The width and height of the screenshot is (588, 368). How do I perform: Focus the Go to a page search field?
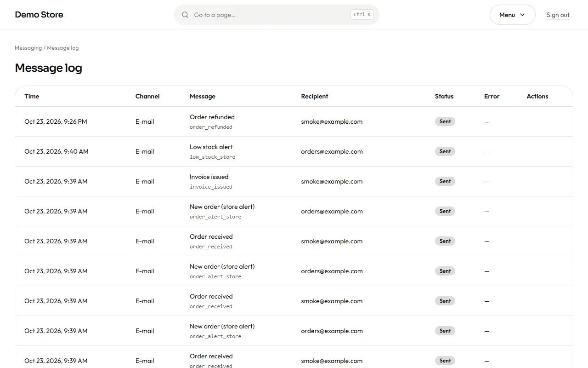pyautogui.click(x=276, y=15)
